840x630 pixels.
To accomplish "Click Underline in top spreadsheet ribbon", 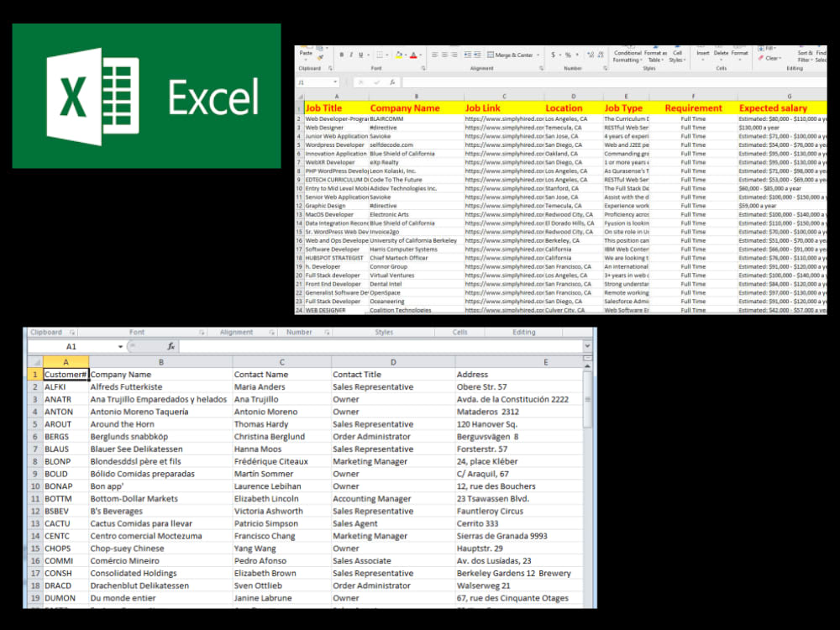I will [361, 55].
